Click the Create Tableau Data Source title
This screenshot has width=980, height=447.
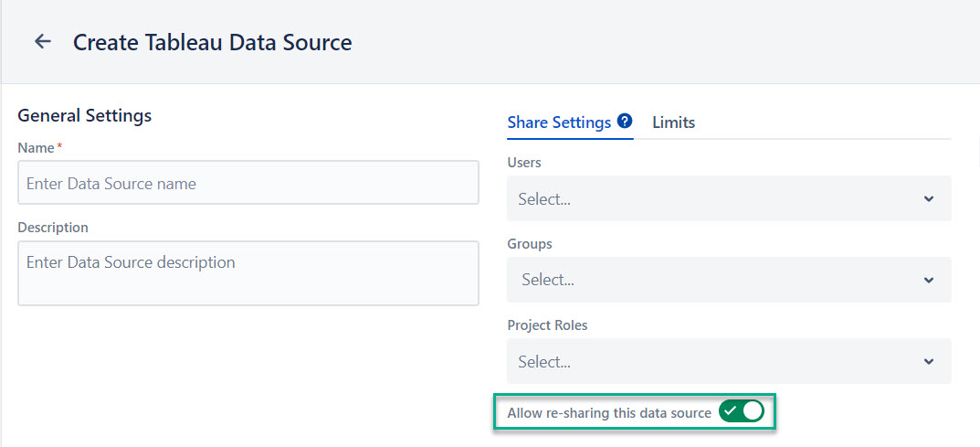213,43
